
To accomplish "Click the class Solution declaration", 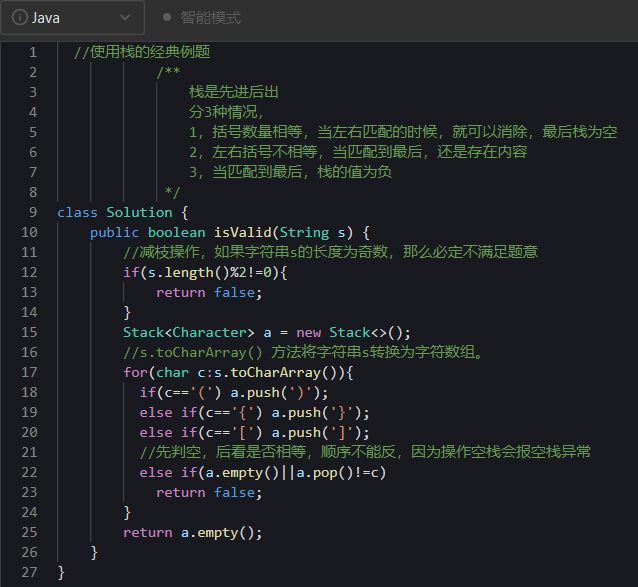I will pos(122,212).
